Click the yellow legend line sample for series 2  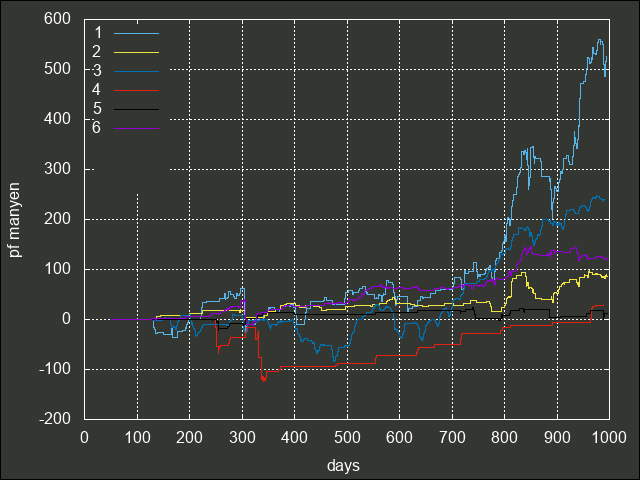136,52
